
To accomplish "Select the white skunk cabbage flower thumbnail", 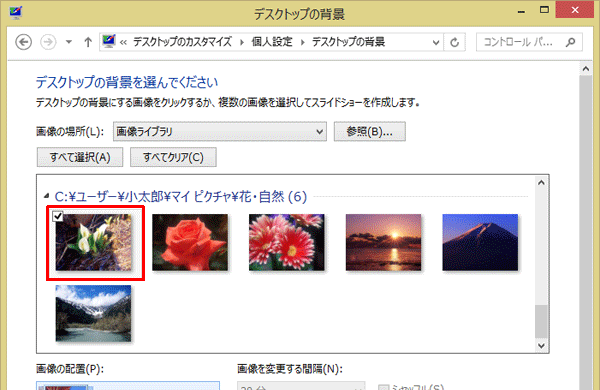I will click(x=93, y=242).
